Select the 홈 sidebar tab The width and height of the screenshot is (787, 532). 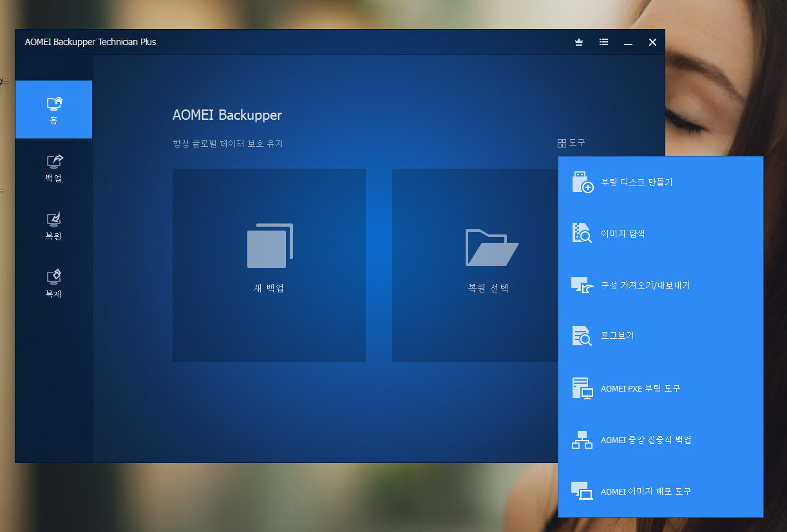point(54,109)
